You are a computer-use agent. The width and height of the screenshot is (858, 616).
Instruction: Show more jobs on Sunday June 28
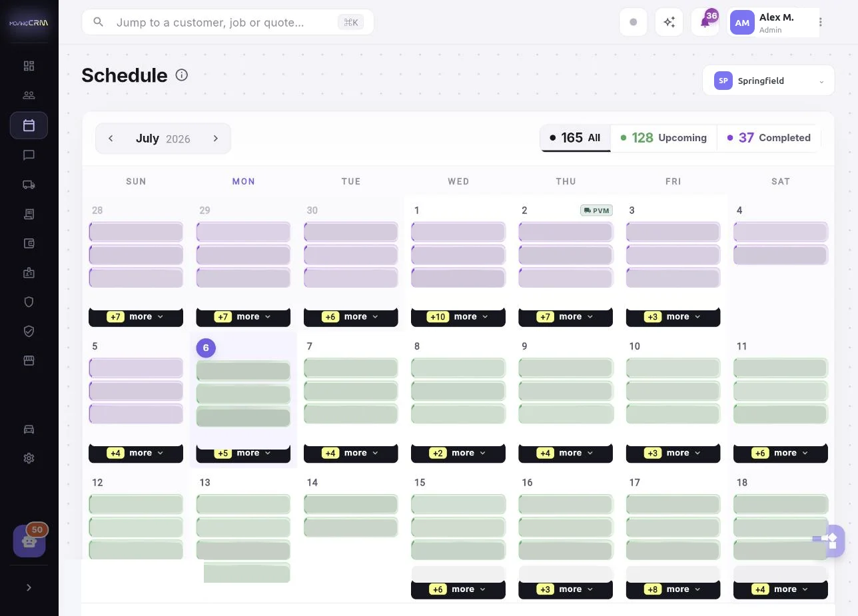coord(136,317)
